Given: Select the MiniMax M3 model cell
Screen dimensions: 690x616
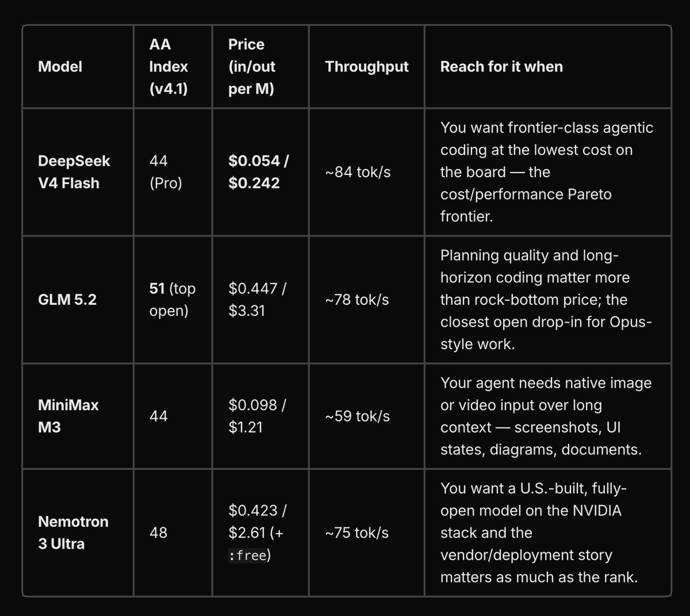Looking at the screenshot, I should pyautogui.click(x=68, y=416).
